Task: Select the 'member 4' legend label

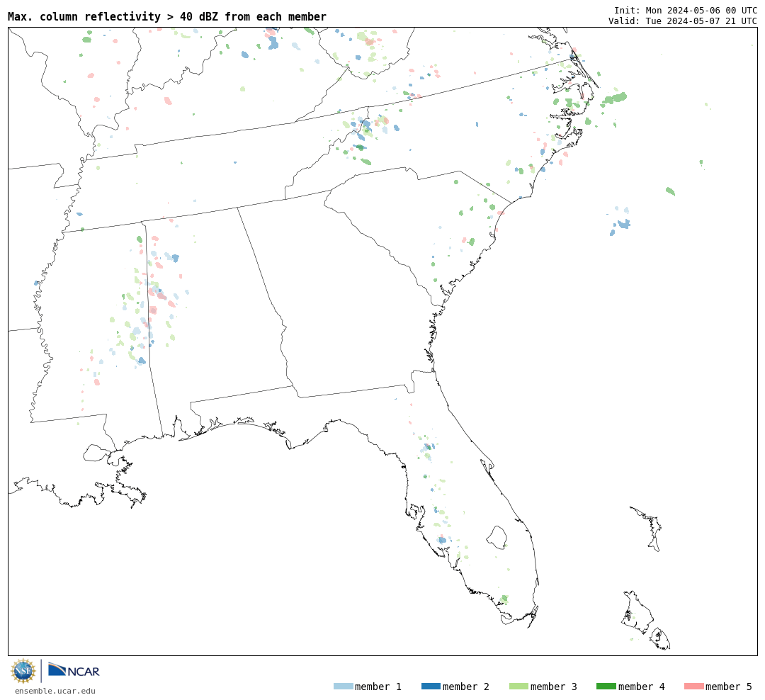Action: click(x=641, y=687)
